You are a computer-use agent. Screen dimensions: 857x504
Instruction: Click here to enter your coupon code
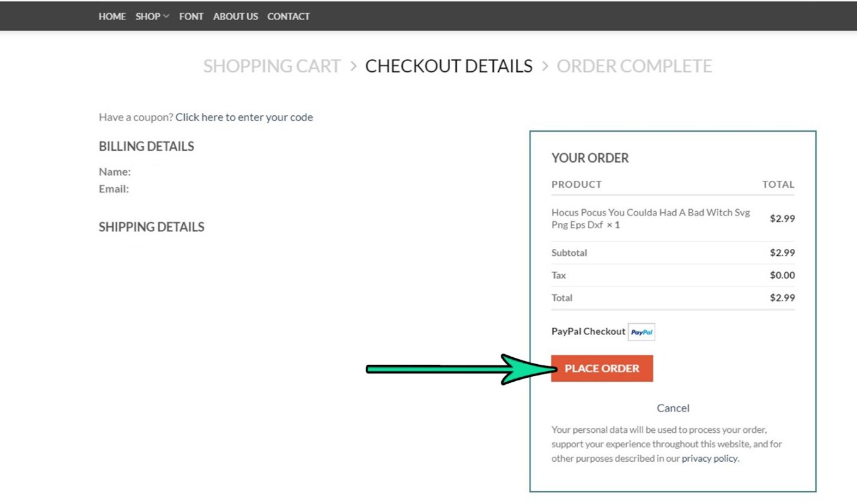244,117
